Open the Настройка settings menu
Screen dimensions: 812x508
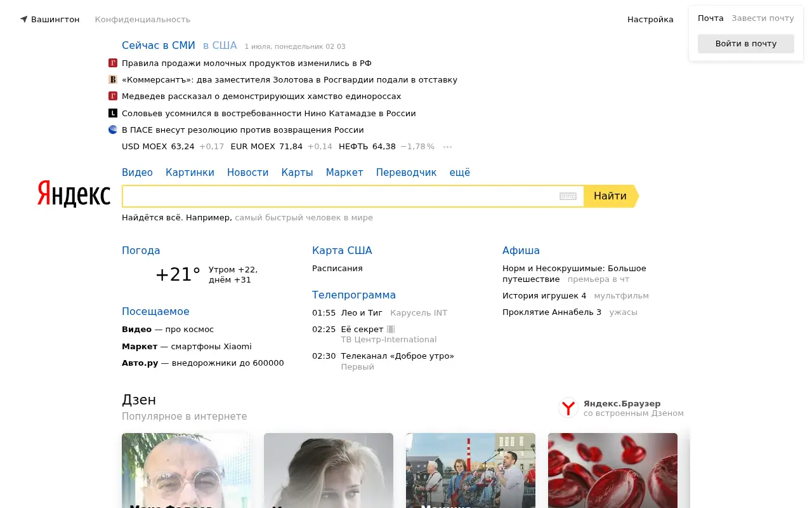click(x=650, y=19)
